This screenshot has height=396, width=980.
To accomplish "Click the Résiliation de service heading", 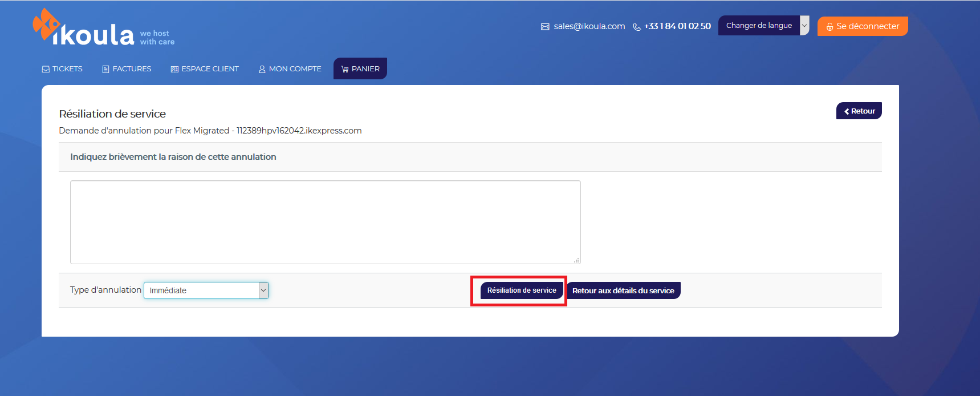I will pyautogui.click(x=112, y=114).
